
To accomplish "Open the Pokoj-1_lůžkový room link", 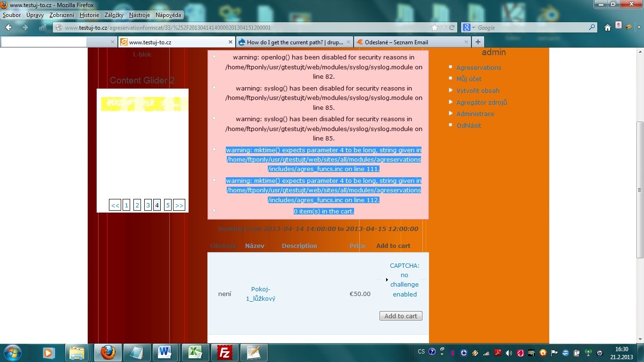I will click(x=261, y=294).
